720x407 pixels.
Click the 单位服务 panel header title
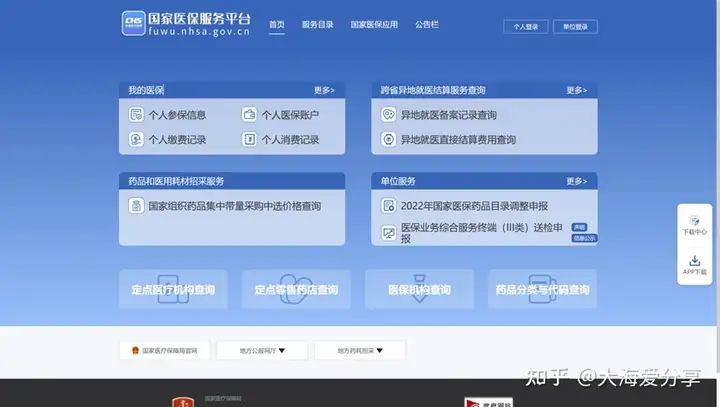398,181
